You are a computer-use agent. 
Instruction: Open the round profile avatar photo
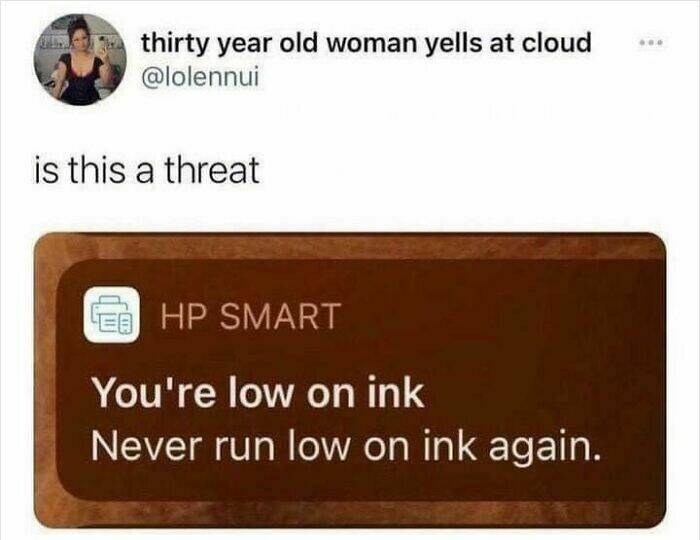coord(80,59)
